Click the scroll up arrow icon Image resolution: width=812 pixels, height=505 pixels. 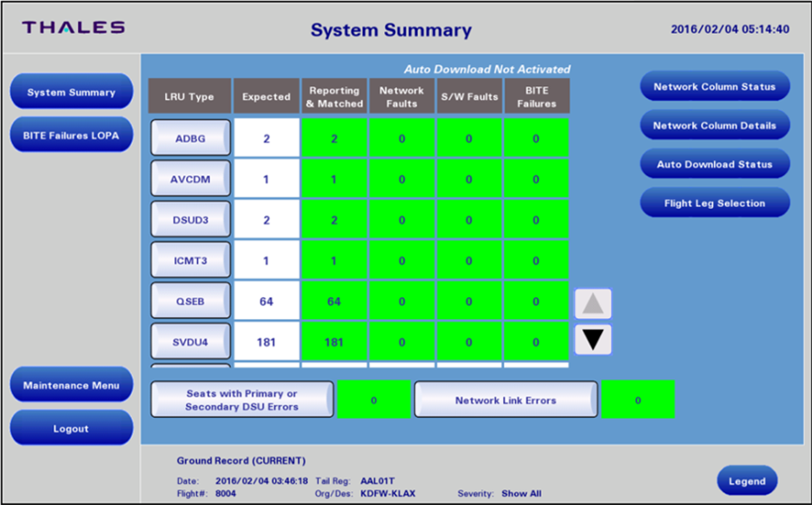click(593, 304)
